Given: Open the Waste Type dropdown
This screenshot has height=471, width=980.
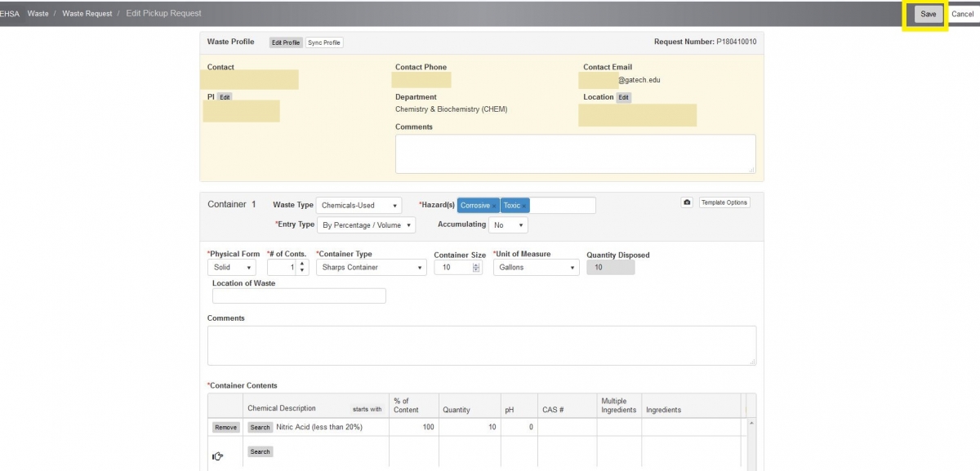Looking at the screenshot, I should [359, 206].
